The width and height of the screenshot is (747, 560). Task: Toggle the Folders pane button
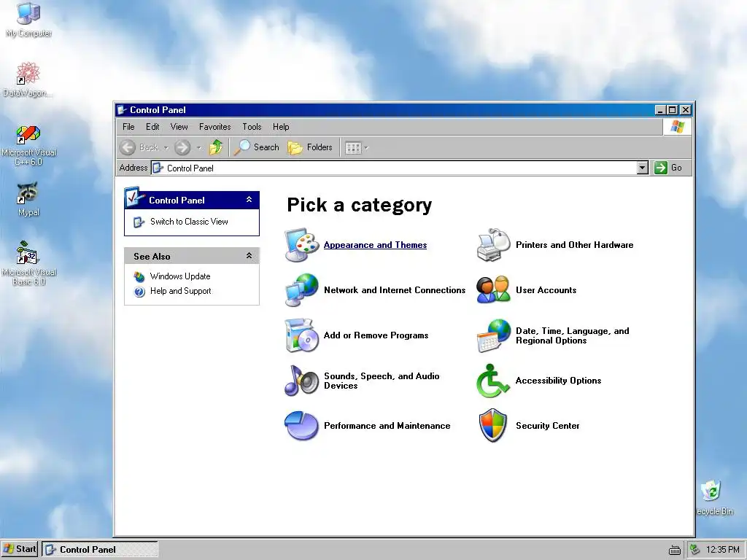(310, 147)
